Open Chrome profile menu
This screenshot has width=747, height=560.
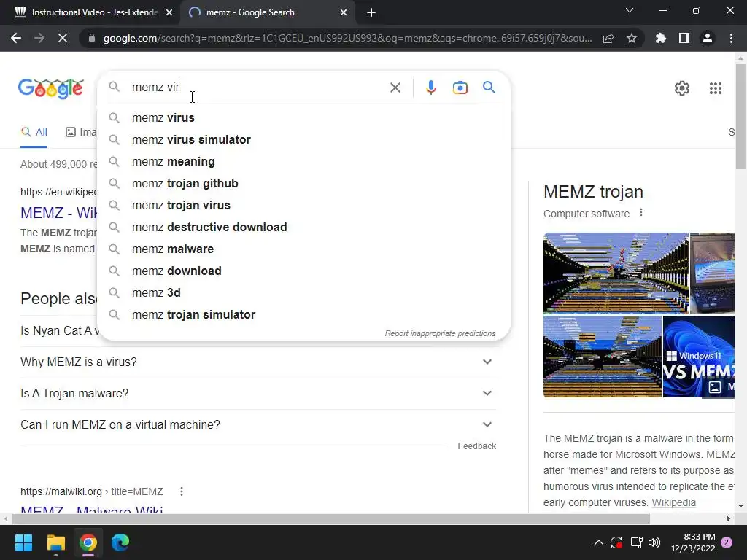click(x=708, y=38)
